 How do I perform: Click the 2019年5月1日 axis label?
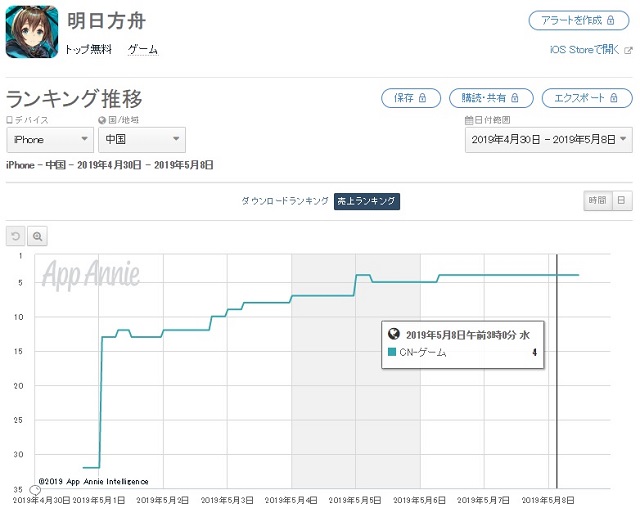tap(98, 500)
